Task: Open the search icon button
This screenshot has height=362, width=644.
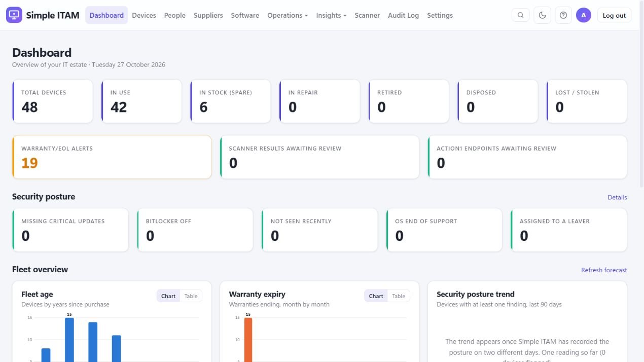Action: pos(521,15)
